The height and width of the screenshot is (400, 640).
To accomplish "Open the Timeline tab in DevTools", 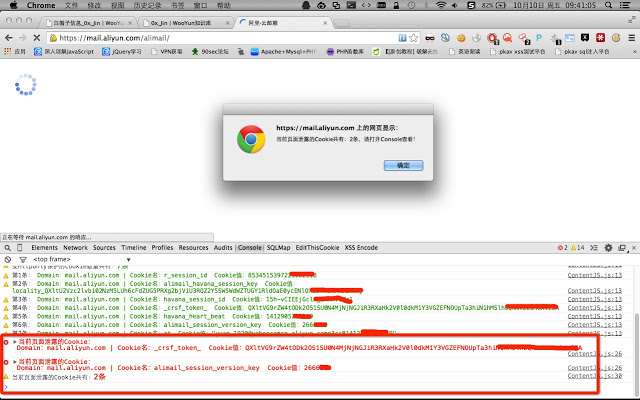I will [x=133, y=248].
